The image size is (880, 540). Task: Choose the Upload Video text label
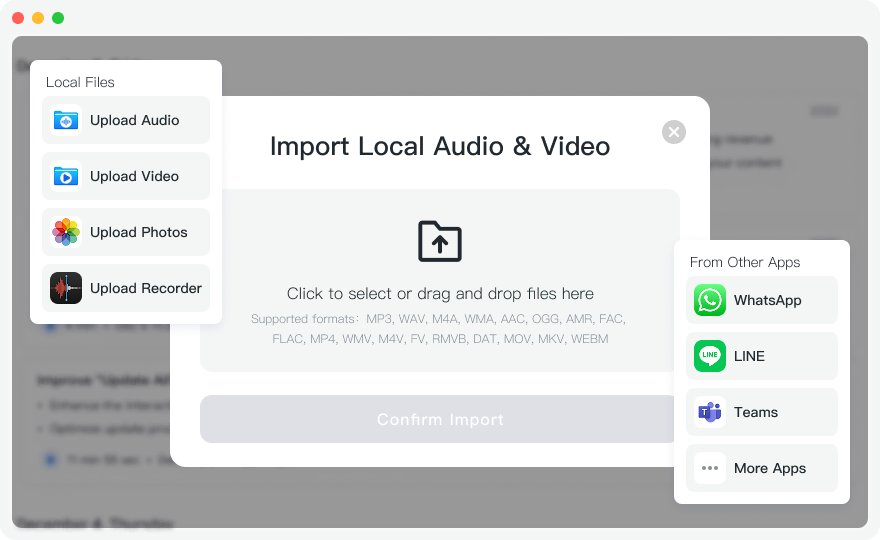point(134,176)
